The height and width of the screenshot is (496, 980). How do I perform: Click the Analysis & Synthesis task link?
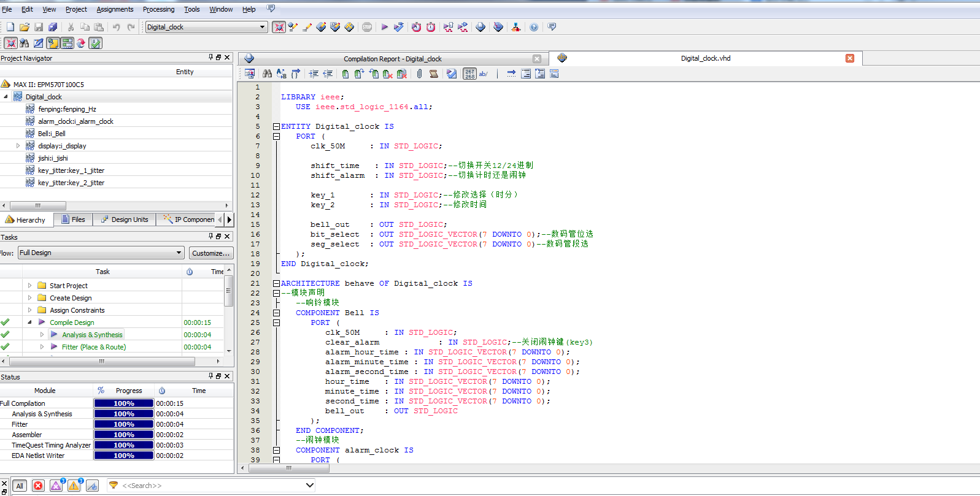pyautogui.click(x=92, y=335)
